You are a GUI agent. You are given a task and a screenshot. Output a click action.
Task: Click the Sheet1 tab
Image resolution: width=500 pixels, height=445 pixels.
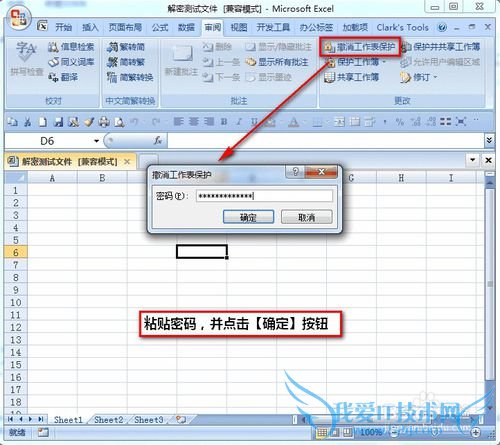click(x=68, y=420)
